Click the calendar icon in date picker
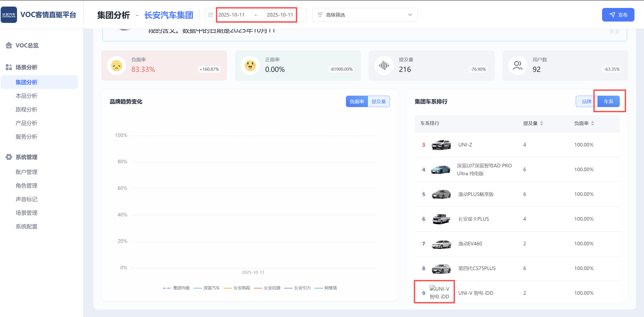Screen dimensions: 644x317 pos(211,15)
